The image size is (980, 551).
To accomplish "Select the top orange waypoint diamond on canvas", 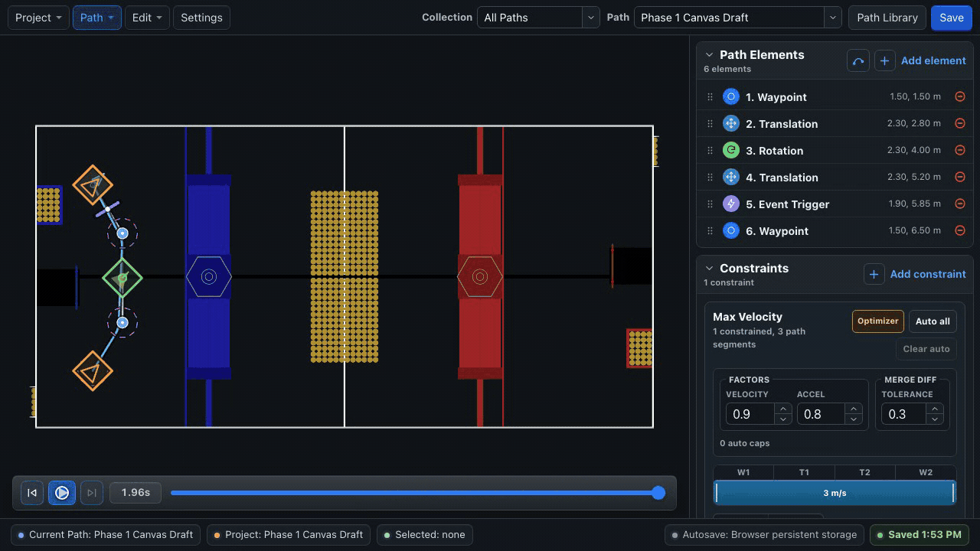I will [93, 184].
